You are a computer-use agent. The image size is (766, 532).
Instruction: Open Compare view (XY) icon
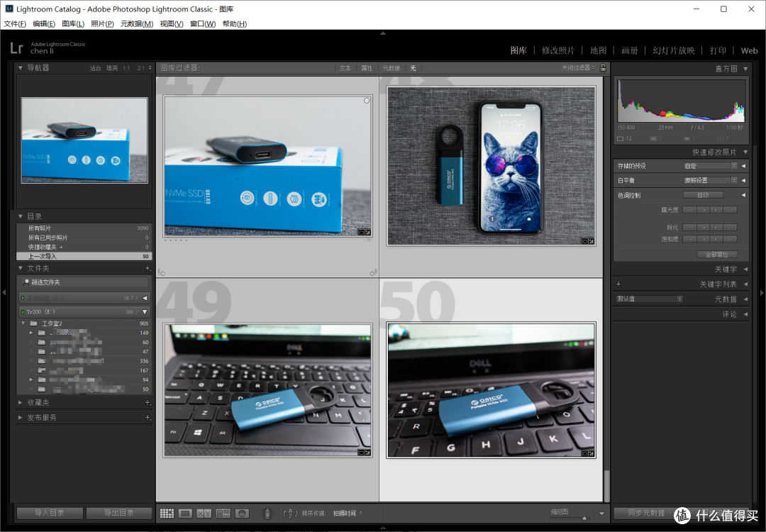coord(204,513)
